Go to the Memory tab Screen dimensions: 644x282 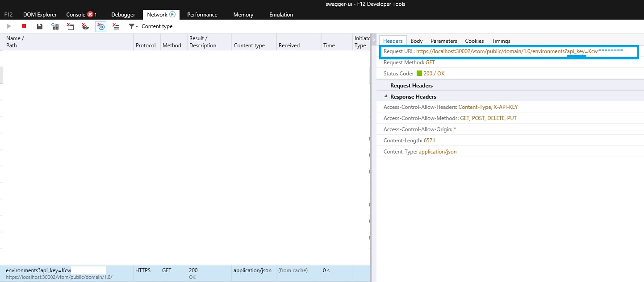243,15
